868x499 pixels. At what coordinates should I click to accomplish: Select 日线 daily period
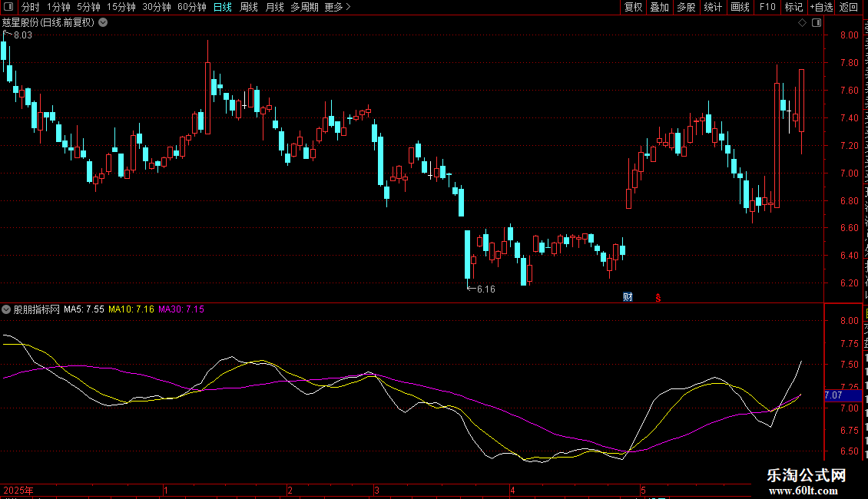click(x=223, y=7)
